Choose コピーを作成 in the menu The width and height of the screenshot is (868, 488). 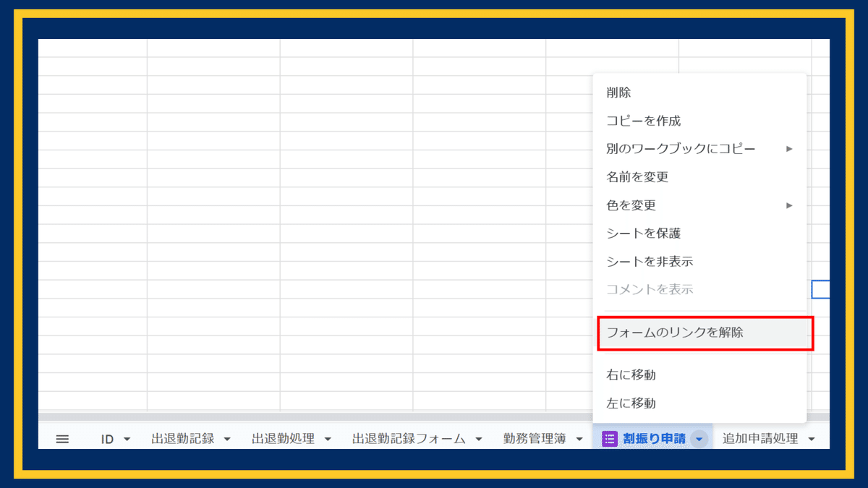tap(699, 121)
